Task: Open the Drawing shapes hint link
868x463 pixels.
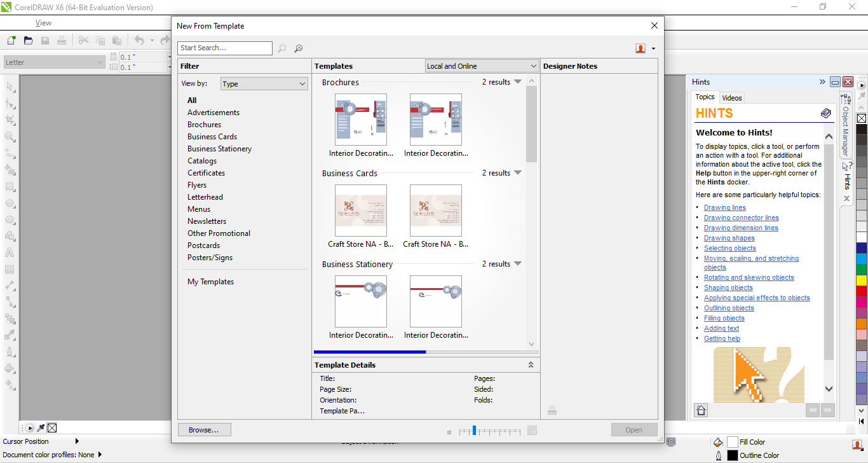Action: click(x=729, y=238)
